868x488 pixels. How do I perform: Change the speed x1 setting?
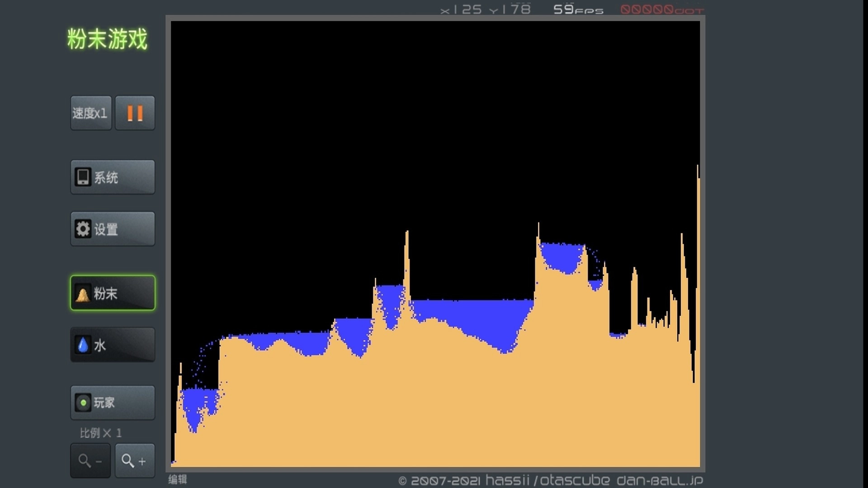90,113
